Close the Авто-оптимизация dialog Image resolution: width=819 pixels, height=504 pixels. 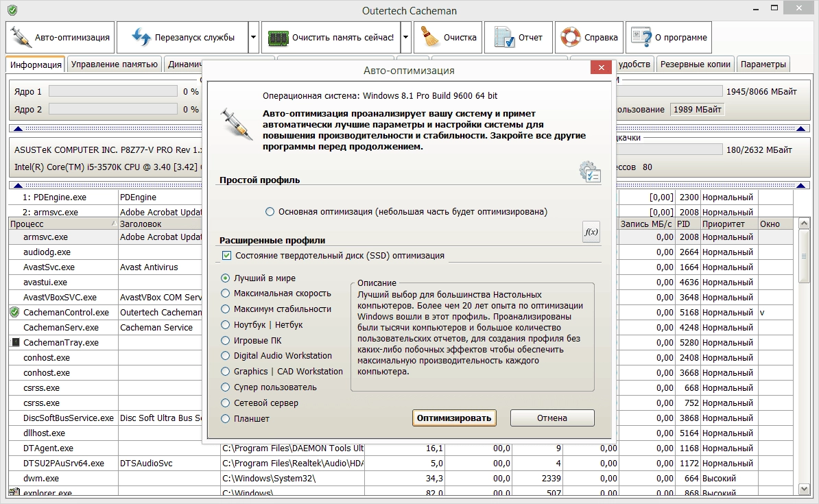coord(601,67)
